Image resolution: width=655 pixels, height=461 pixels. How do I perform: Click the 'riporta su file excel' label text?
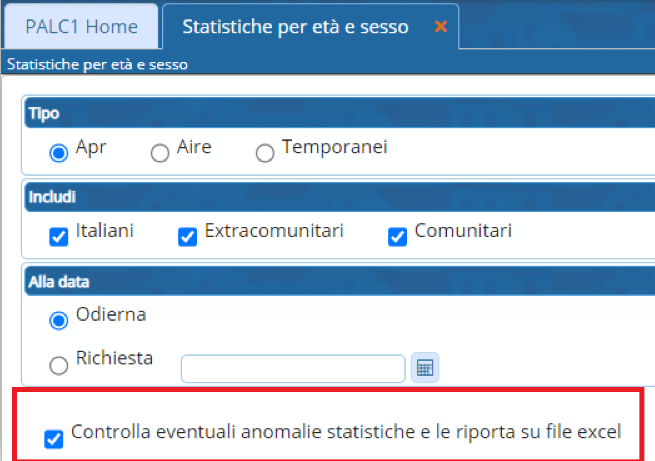click(540, 432)
